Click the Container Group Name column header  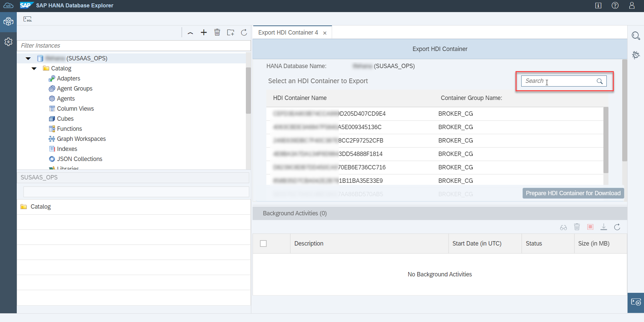tap(471, 98)
